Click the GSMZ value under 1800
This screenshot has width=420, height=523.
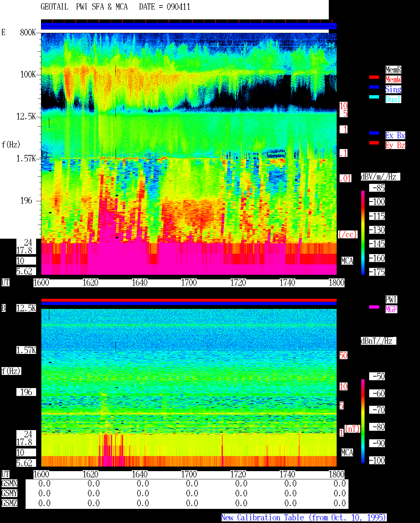(340, 503)
